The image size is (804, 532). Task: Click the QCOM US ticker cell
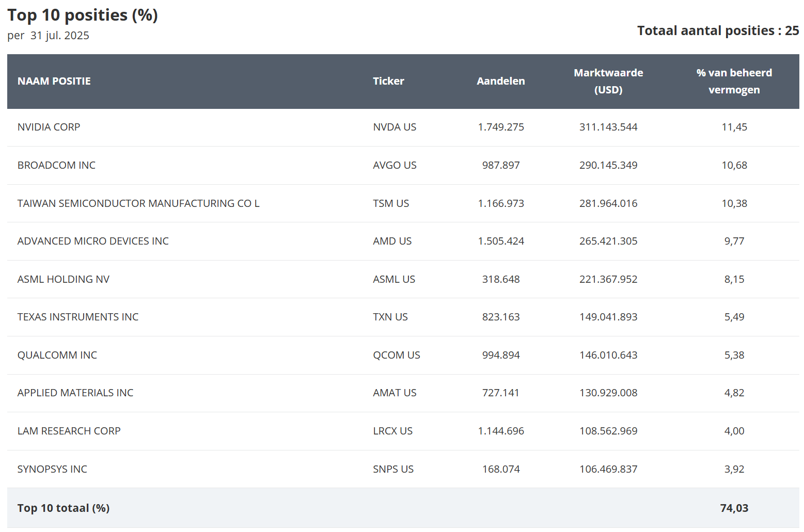coord(397,355)
